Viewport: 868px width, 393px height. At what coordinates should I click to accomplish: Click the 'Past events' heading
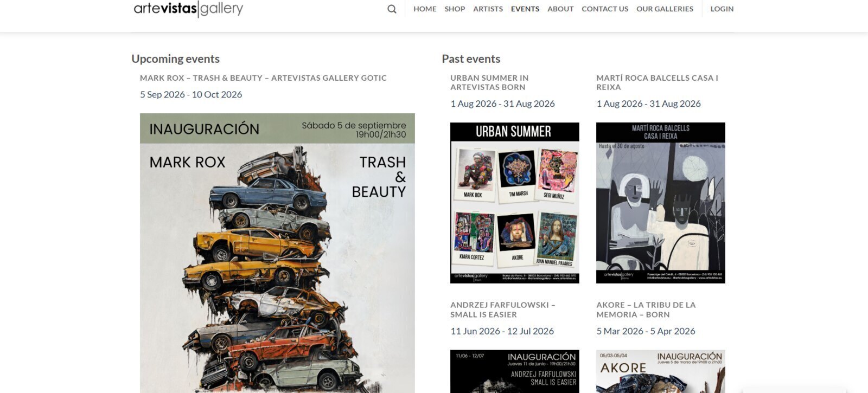pyautogui.click(x=471, y=59)
